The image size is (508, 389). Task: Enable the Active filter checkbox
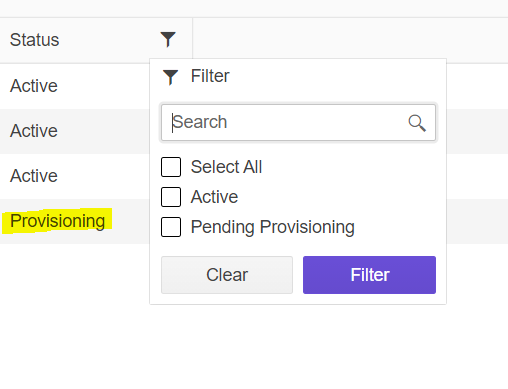coord(171,197)
